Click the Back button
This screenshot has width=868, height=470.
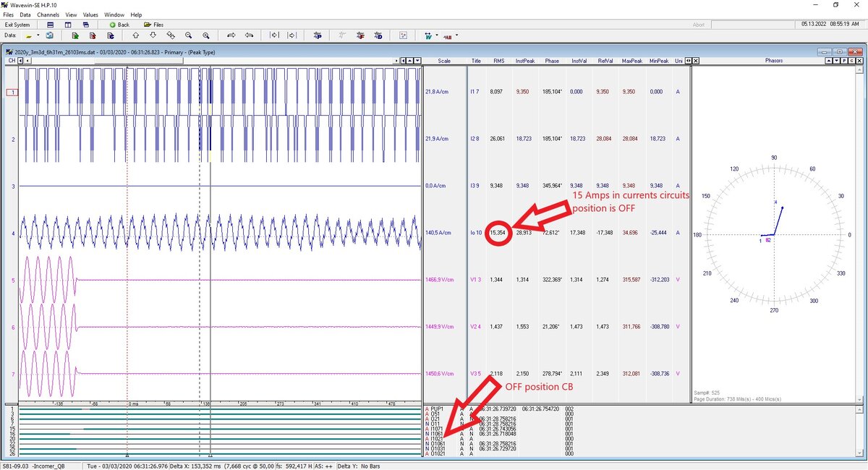pyautogui.click(x=119, y=25)
